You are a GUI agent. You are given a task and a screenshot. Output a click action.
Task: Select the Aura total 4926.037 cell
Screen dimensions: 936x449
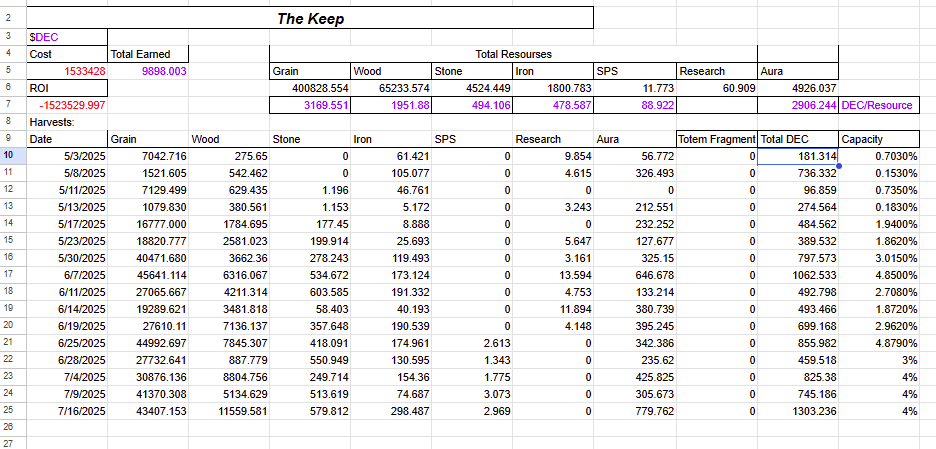click(x=797, y=88)
